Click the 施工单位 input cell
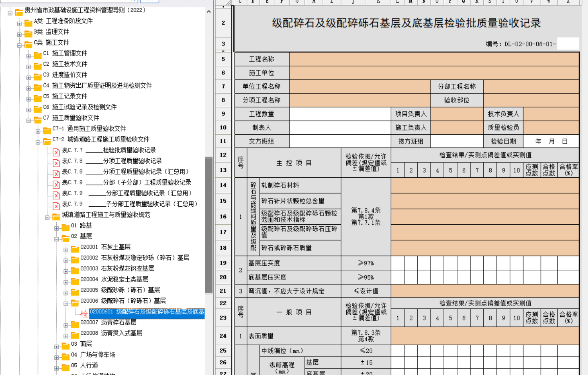Screen dimensions: 588x375 click(434, 73)
